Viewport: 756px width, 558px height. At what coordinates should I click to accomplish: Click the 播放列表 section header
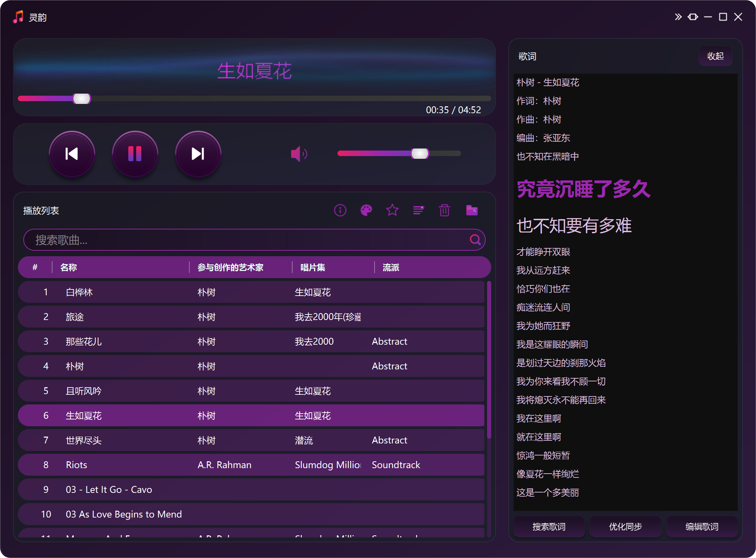click(41, 210)
